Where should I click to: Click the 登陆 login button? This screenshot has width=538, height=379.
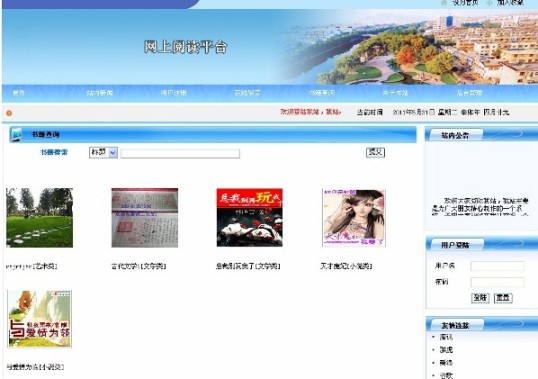pyautogui.click(x=480, y=298)
